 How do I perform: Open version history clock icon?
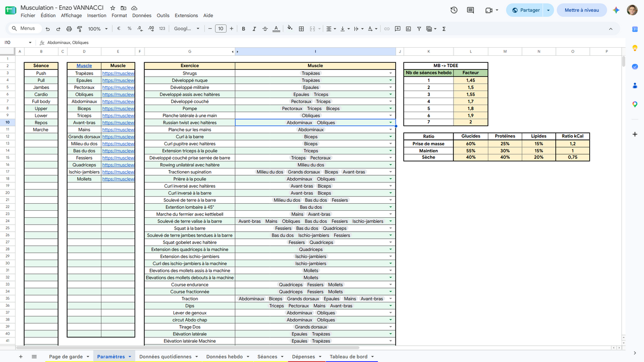(454, 10)
